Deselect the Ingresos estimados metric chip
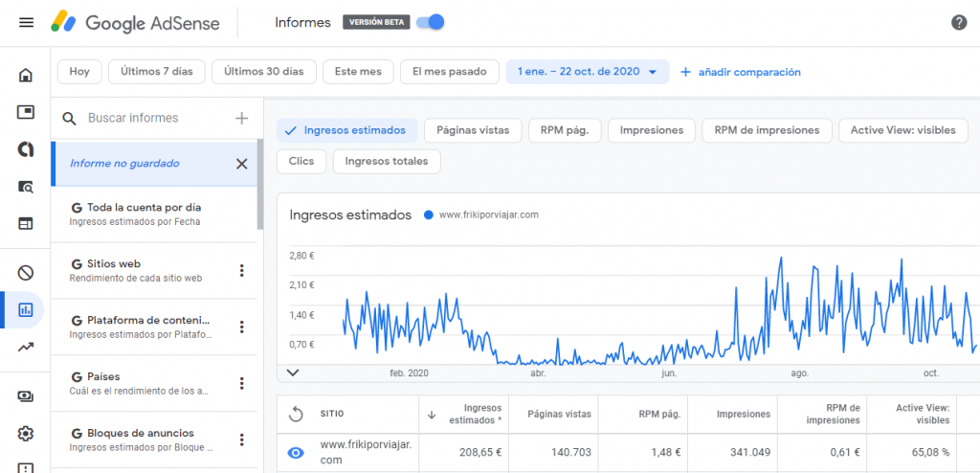Screen dimensions: 980x473 coord(346,131)
